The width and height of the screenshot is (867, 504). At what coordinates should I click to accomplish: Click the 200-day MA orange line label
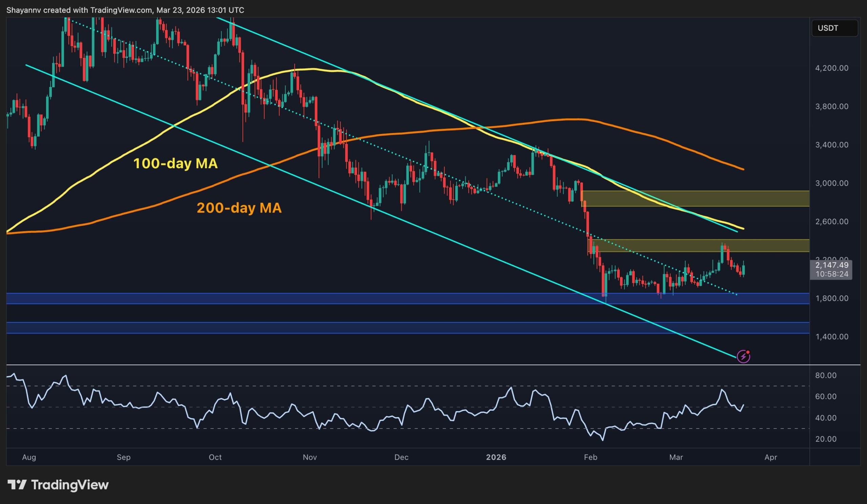(x=240, y=207)
